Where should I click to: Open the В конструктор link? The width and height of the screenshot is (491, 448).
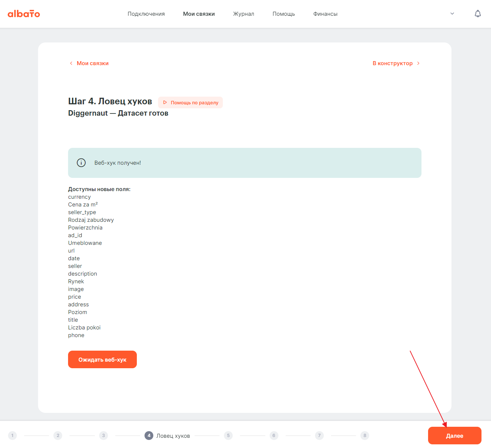pos(393,63)
